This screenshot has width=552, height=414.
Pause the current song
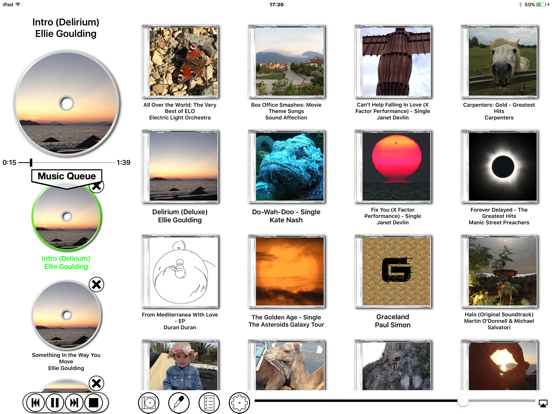tap(55, 402)
